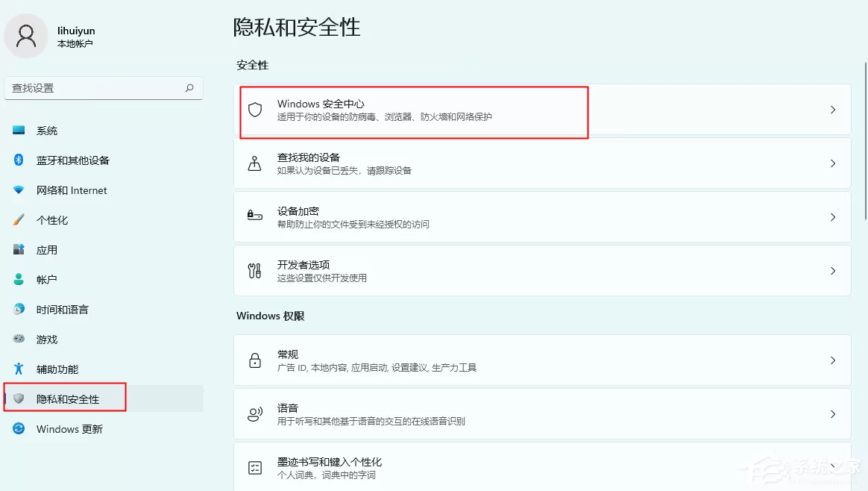Open Windows 更新 settings page
Viewport: 868px width, 491px height.
(x=104, y=429)
